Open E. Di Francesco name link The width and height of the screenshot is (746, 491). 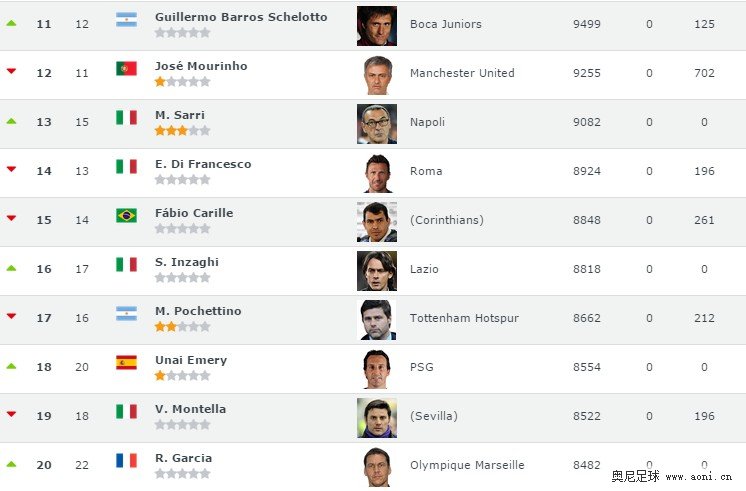(x=203, y=164)
